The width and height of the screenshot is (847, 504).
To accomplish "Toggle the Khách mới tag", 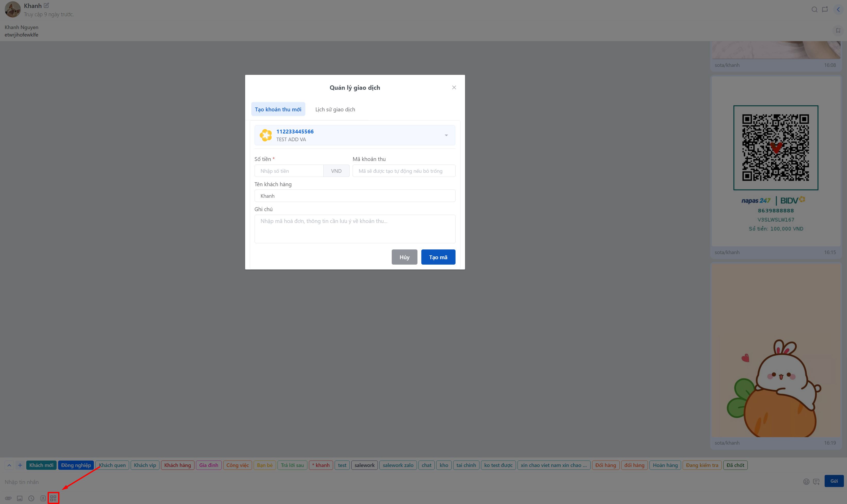I will pos(41,465).
